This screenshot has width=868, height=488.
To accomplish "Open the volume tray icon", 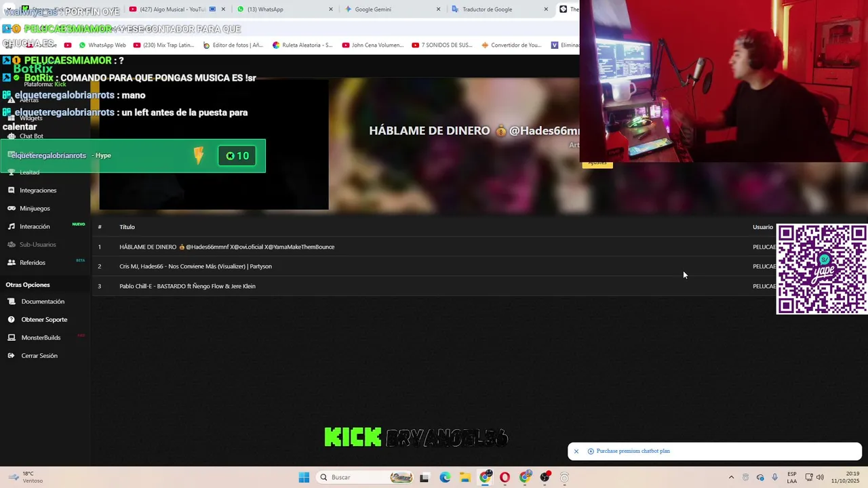I will pyautogui.click(x=821, y=477).
